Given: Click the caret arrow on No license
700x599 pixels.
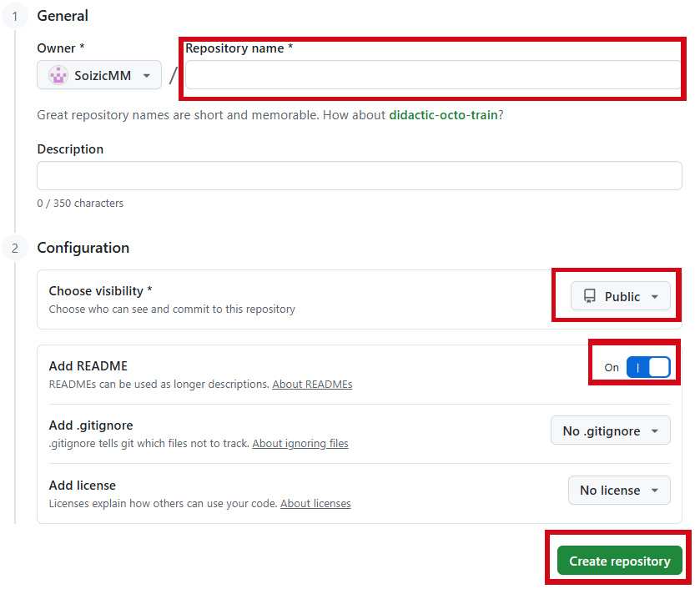Looking at the screenshot, I should point(655,491).
